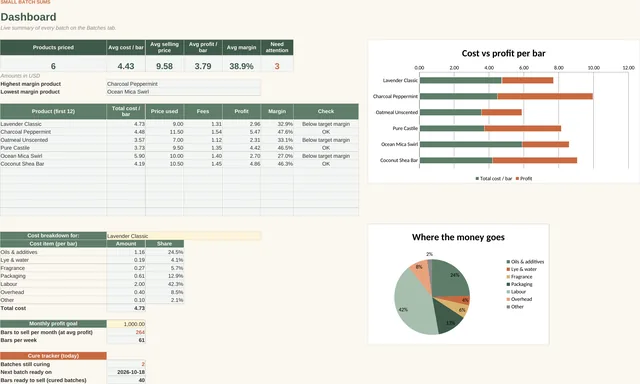
Task: Select the Cost breakdown for Lavender Classic input cell
Action: [x=183, y=236]
